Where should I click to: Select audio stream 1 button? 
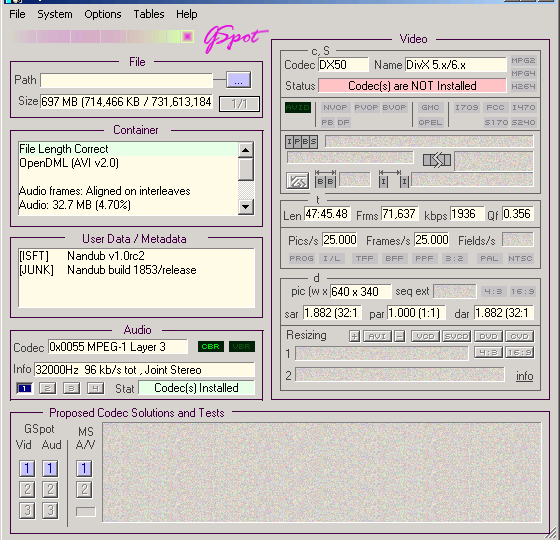24,388
